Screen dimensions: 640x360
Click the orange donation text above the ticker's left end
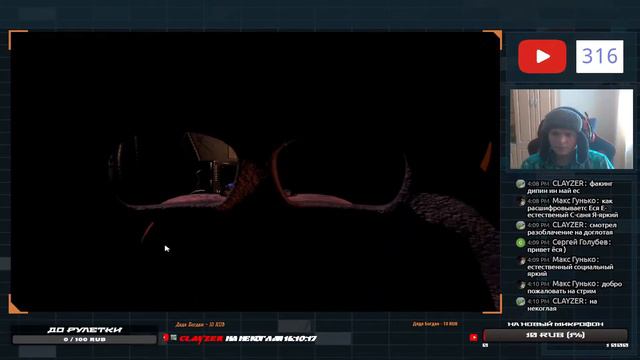pyautogui.click(x=200, y=324)
